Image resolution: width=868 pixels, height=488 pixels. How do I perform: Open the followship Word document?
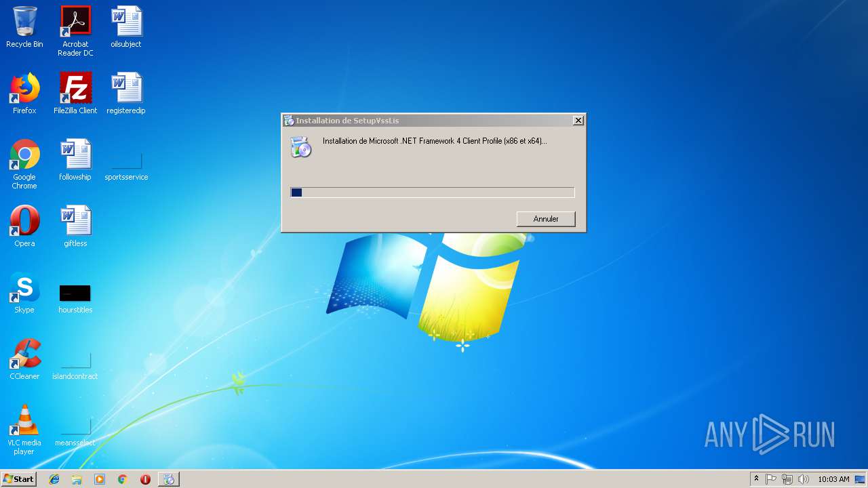[x=75, y=160]
